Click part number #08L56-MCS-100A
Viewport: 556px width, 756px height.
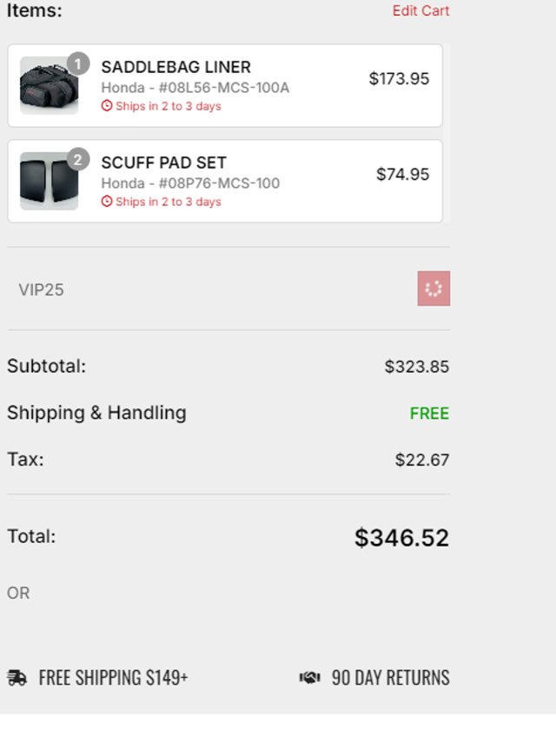[223, 88]
